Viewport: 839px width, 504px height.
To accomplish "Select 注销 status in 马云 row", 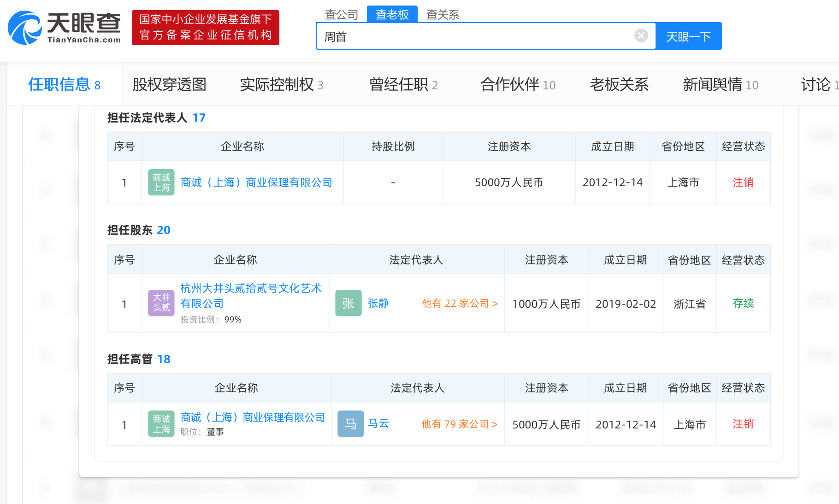I will pos(743,424).
